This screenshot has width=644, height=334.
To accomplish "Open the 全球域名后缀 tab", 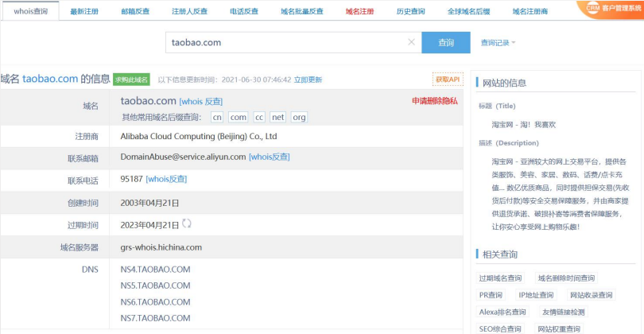I will pos(468,11).
